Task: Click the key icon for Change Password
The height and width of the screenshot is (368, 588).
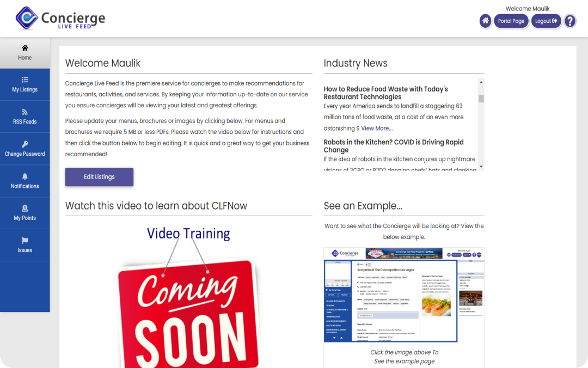Action: pos(24,144)
